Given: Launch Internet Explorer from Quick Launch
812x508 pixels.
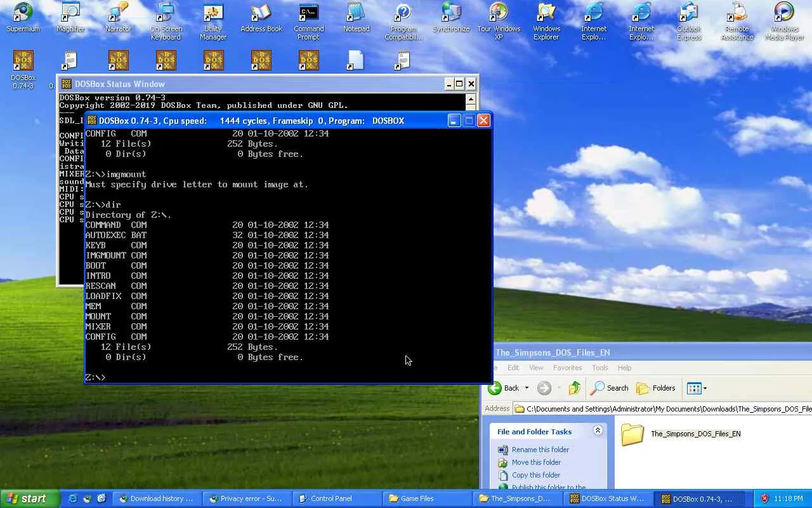Looking at the screenshot, I should (x=72, y=498).
